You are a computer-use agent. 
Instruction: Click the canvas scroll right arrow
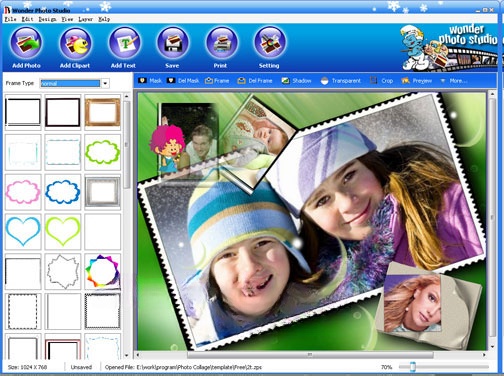click(x=484, y=355)
